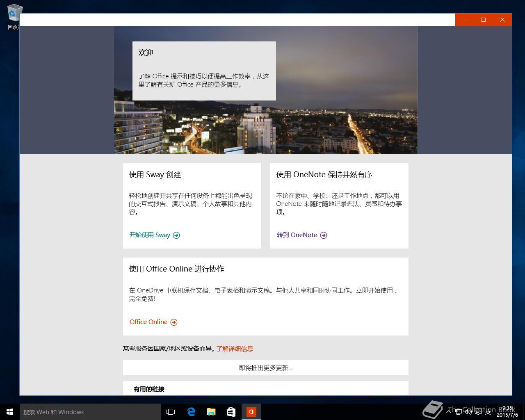The width and height of the screenshot is (525, 420).
Task: Click the 搜索 Web 和 Windows search box
Action: pyautogui.click(x=90, y=412)
